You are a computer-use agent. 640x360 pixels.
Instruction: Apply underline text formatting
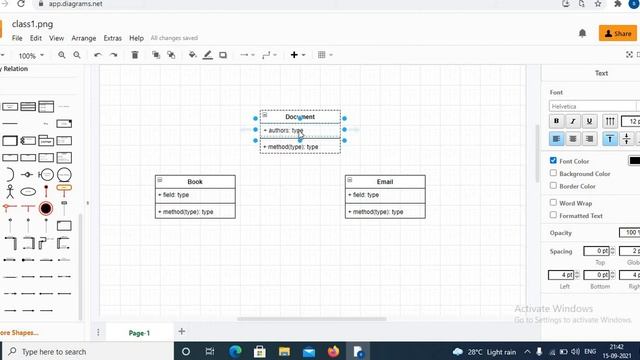tap(589, 121)
